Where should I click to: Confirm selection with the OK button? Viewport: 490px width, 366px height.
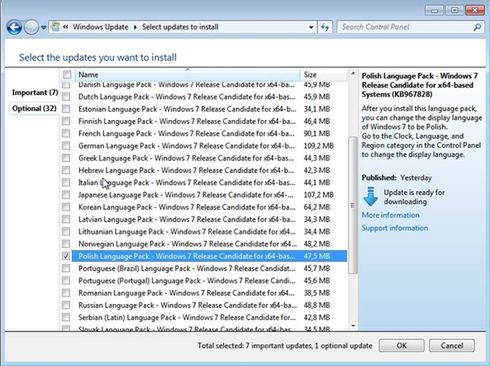401,346
